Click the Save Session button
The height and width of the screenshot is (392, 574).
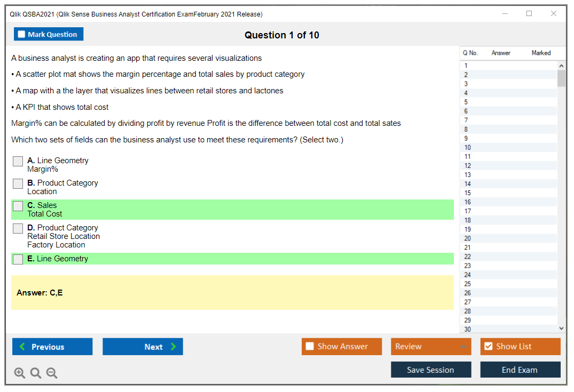pos(430,370)
